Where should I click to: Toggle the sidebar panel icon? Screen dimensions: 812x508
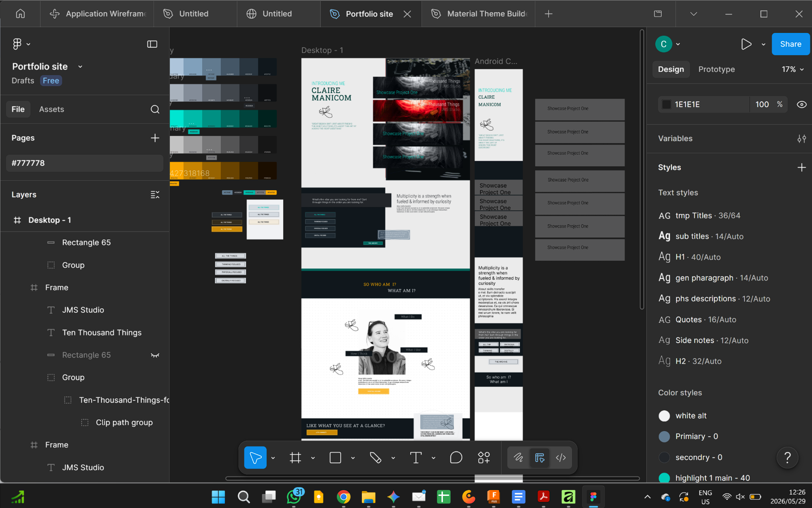152,44
